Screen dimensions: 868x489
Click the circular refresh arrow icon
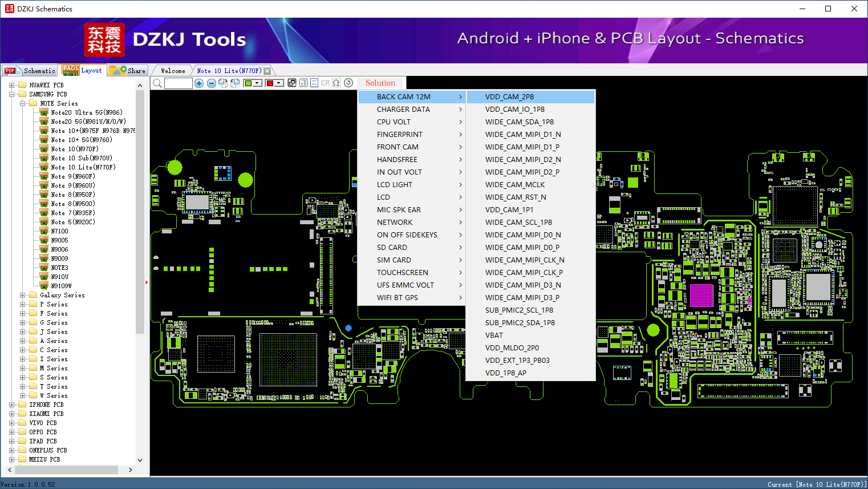pyautogui.click(x=348, y=83)
